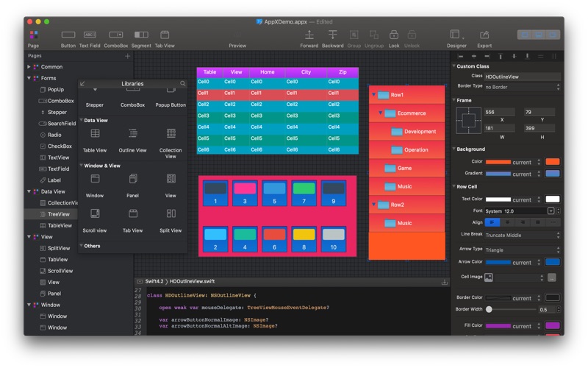Add a new page with plus icon
Screen dimensions: 588x368
127,56
